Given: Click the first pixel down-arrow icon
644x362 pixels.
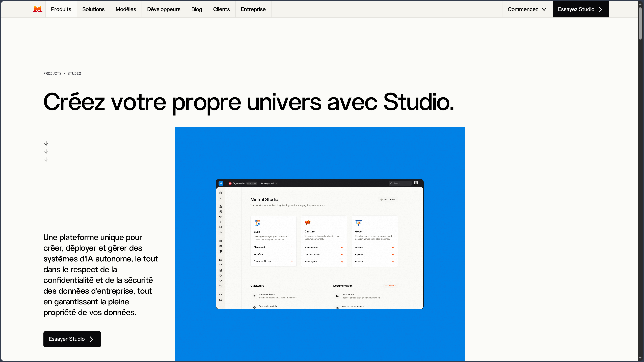Looking at the screenshot, I should coord(46,143).
